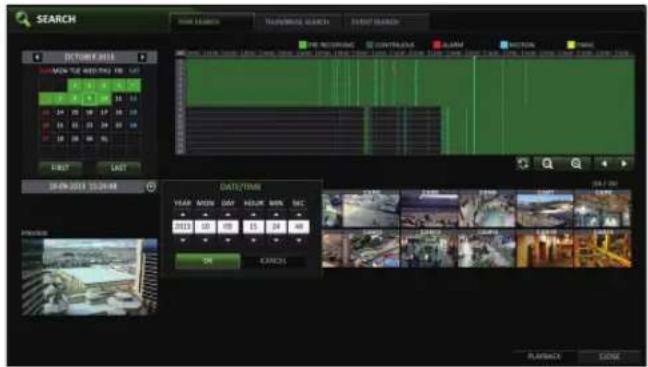
Task: Decrease the MIN value with down arrow
Action: click(276, 240)
